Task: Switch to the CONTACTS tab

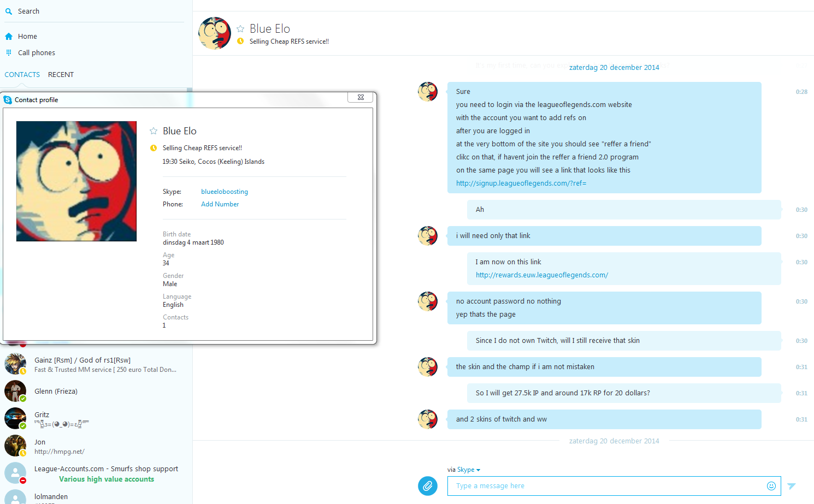Action: [22, 75]
